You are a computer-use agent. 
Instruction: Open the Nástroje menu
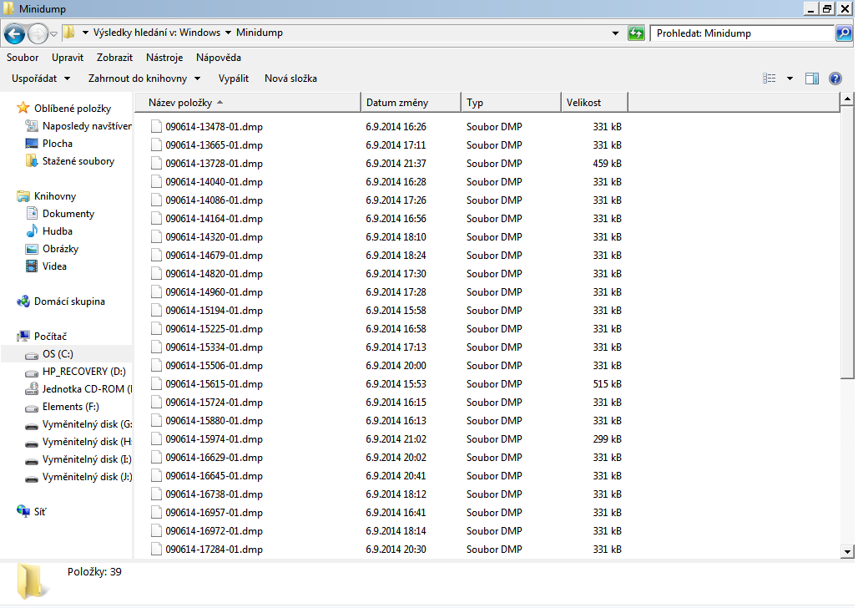[x=164, y=58]
